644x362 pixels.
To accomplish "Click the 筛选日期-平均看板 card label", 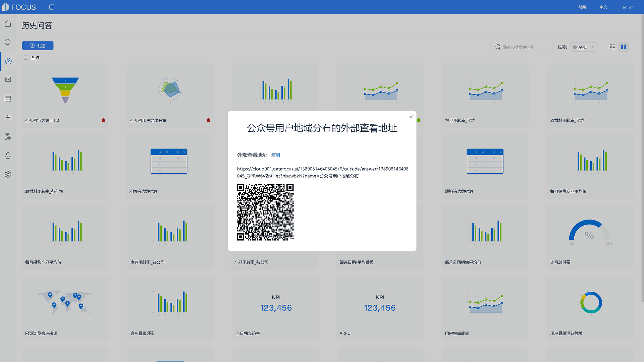I will tap(356, 262).
